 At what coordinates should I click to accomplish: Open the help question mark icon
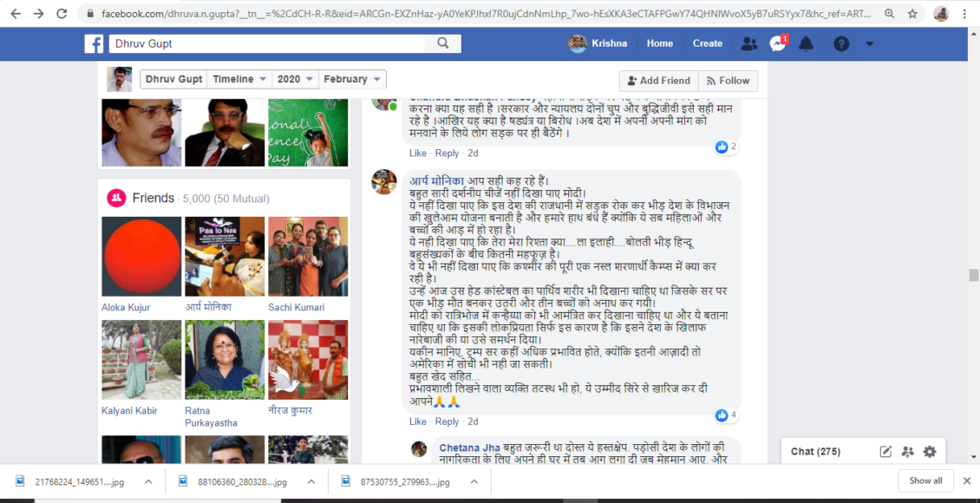[x=840, y=43]
